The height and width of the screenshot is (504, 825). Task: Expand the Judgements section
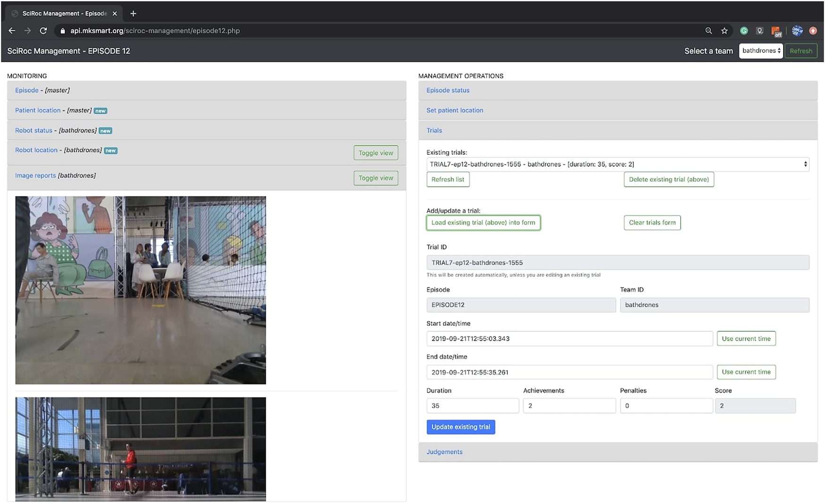[x=444, y=452]
